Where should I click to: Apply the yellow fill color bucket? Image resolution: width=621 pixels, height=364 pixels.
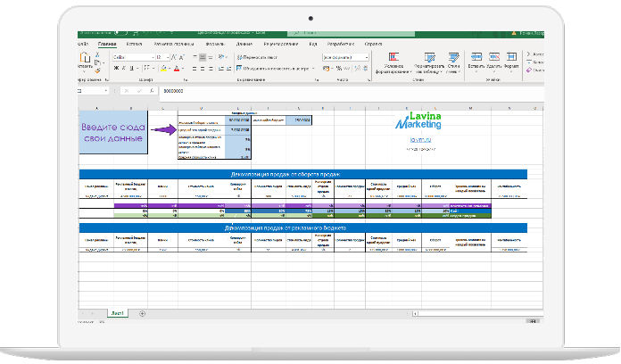click(163, 69)
